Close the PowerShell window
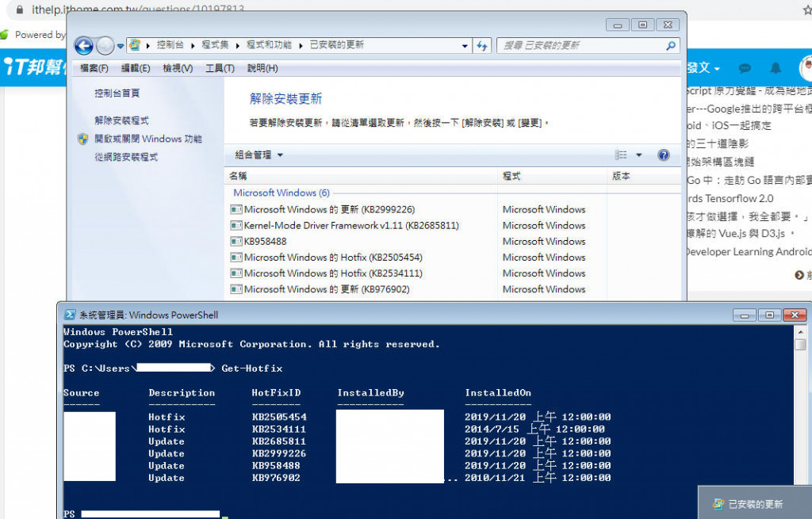The image size is (812, 519). (795, 315)
